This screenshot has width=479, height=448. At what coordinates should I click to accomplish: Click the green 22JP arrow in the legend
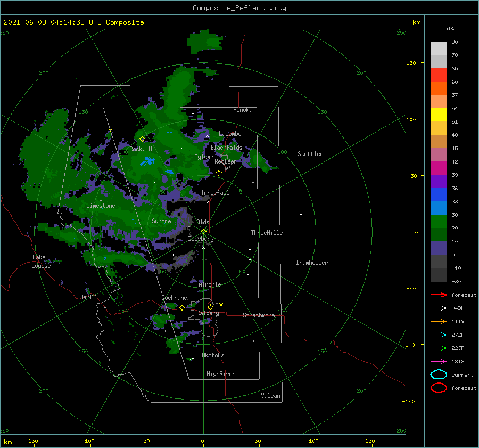(x=439, y=348)
